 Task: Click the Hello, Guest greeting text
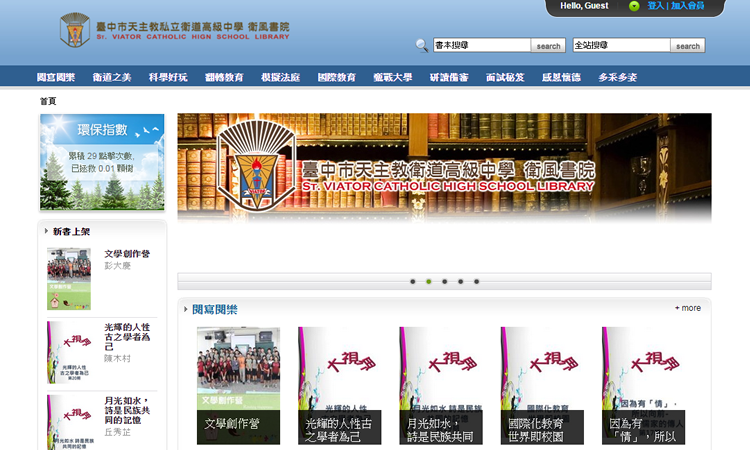tap(584, 6)
